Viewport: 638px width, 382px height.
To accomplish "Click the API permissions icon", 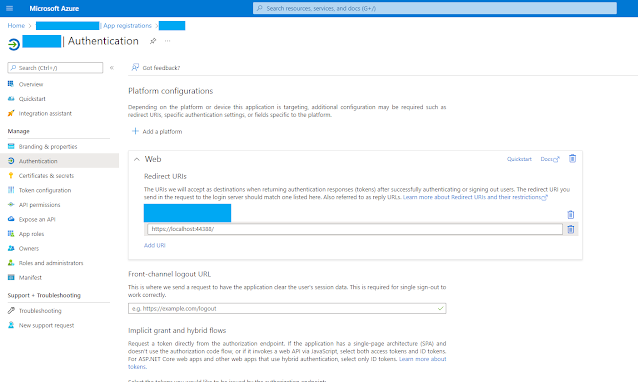I will [x=11, y=204].
